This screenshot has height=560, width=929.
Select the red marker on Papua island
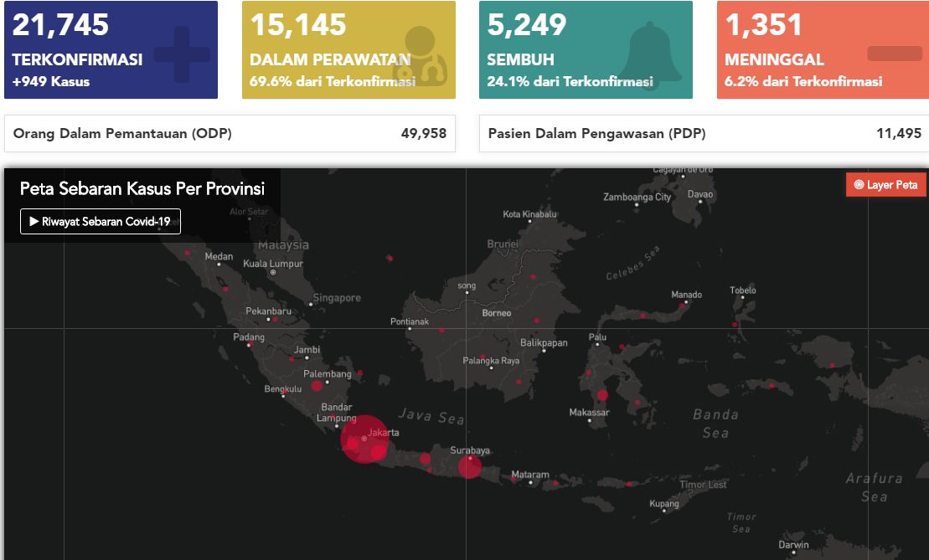832,364
